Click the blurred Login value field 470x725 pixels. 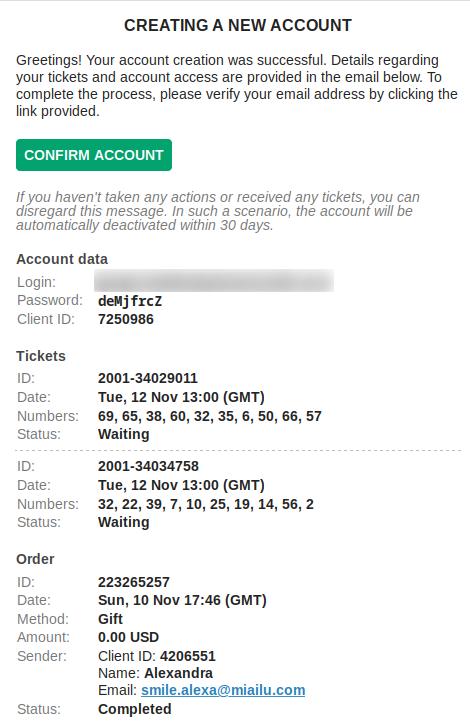[214, 281]
